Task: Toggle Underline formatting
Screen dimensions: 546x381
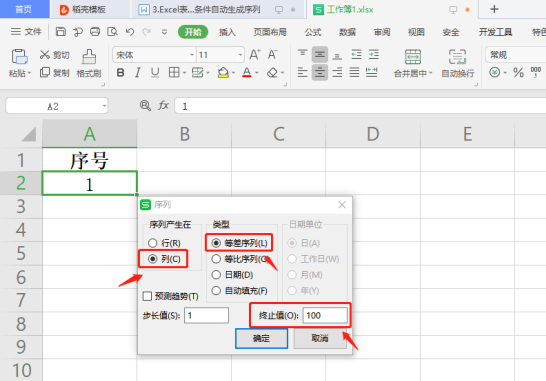Action: pyautogui.click(x=155, y=72)
